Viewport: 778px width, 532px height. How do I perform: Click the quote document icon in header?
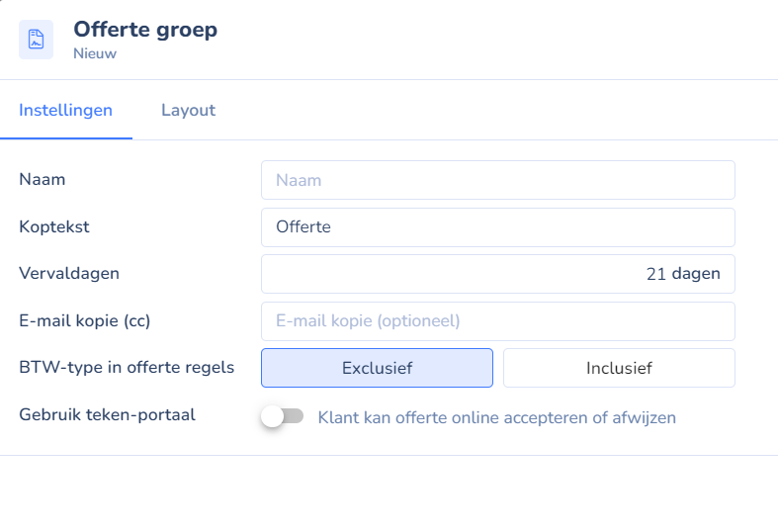(x=36, y=40)
